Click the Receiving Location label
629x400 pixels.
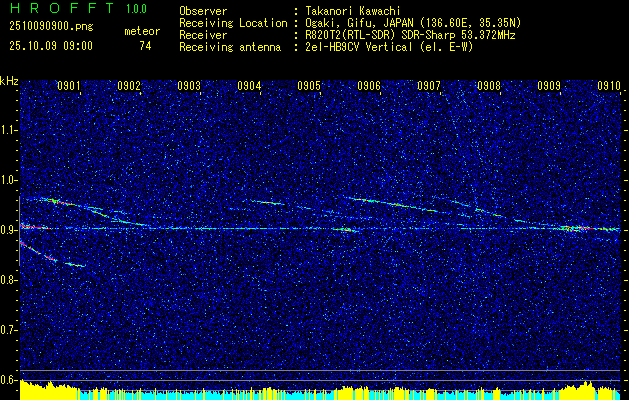[233, 23]
